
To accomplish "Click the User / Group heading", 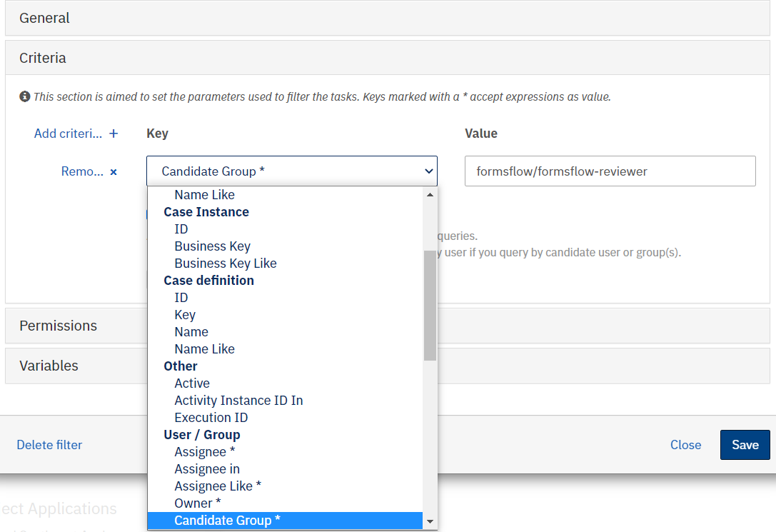I will tap(202, 435).
